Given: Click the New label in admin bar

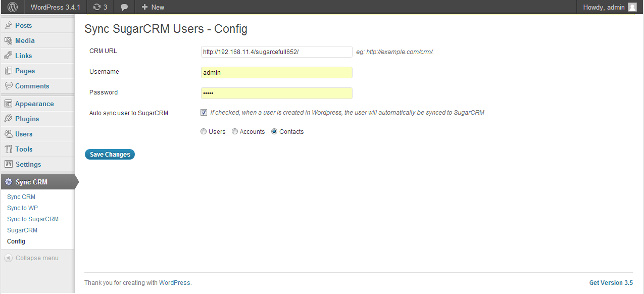Looking at the screenshot, I should click(x=158, y=7).
